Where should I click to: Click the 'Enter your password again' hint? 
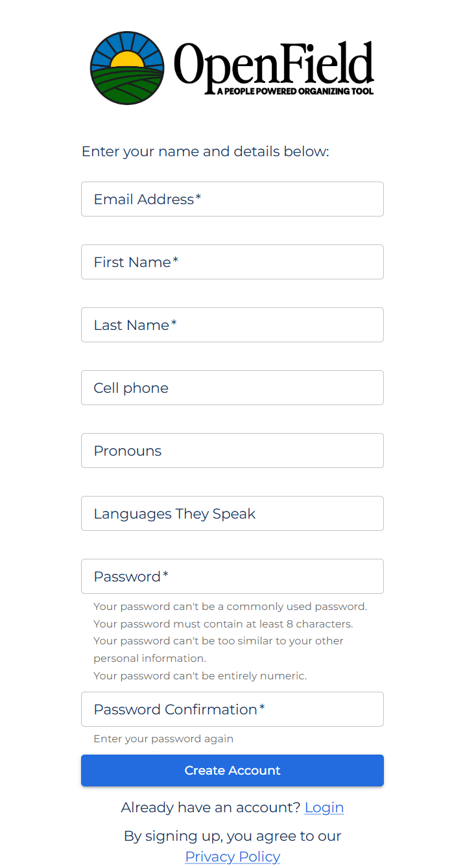(163, 739)
